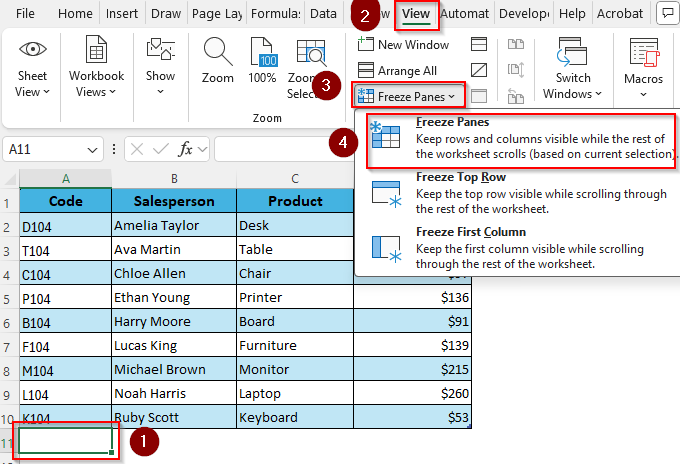Click the Arrange All button

(x=397, y=70)
